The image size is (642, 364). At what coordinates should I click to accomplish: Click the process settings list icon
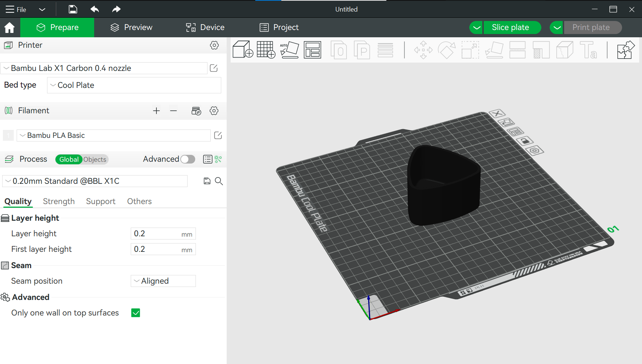(x=207, y=159)
